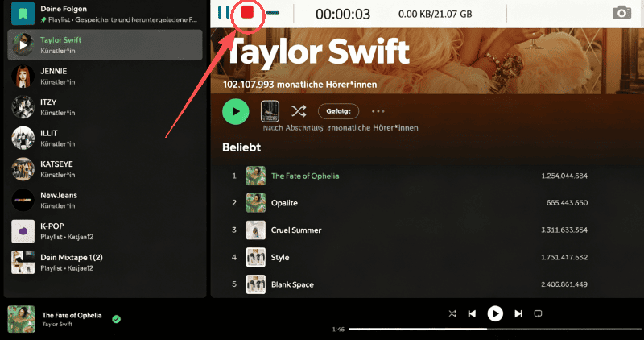This screenshot has height=340, width=644.
Task: Play Taylor Swift with green button
Action: coord(236,111)
